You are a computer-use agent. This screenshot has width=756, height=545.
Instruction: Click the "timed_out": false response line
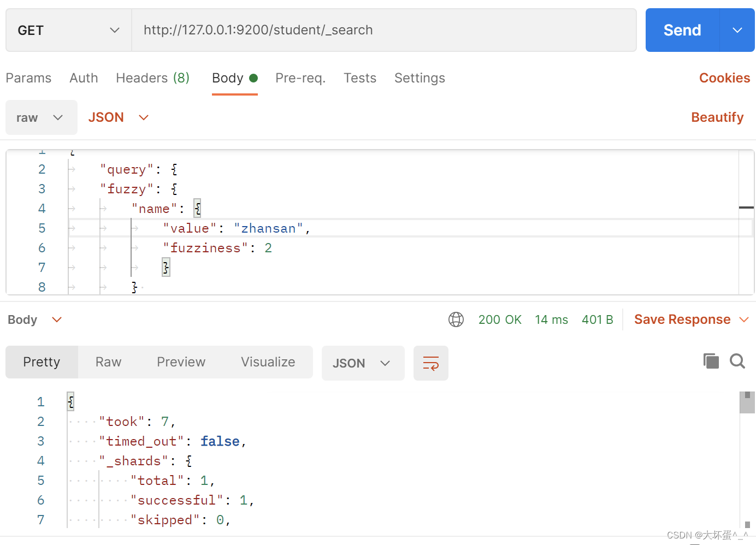tap(173, 441)
